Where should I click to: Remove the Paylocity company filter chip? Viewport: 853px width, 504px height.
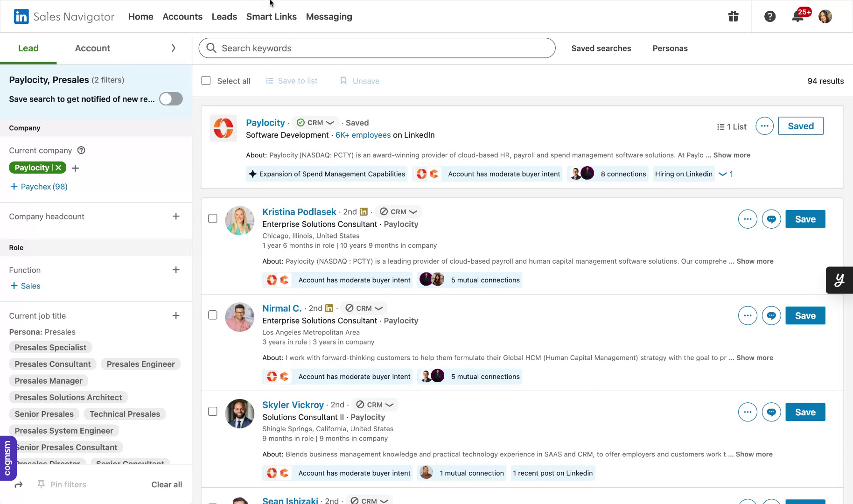point(58,168)
